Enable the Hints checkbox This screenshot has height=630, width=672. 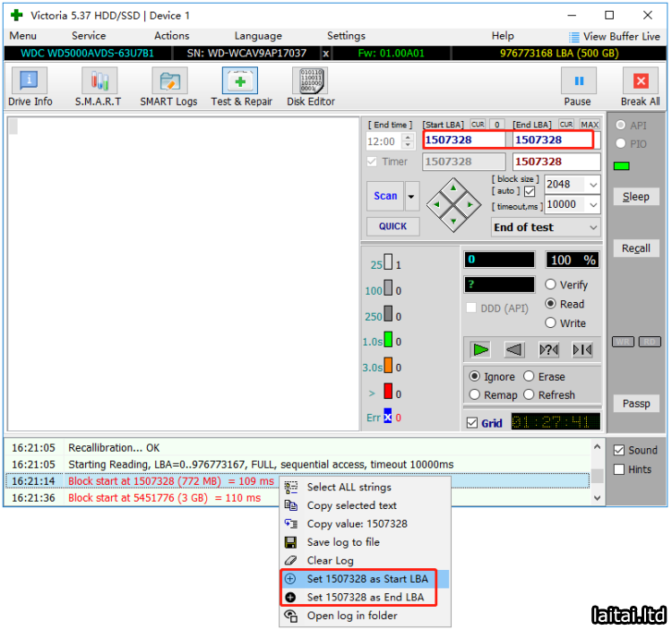620,470
